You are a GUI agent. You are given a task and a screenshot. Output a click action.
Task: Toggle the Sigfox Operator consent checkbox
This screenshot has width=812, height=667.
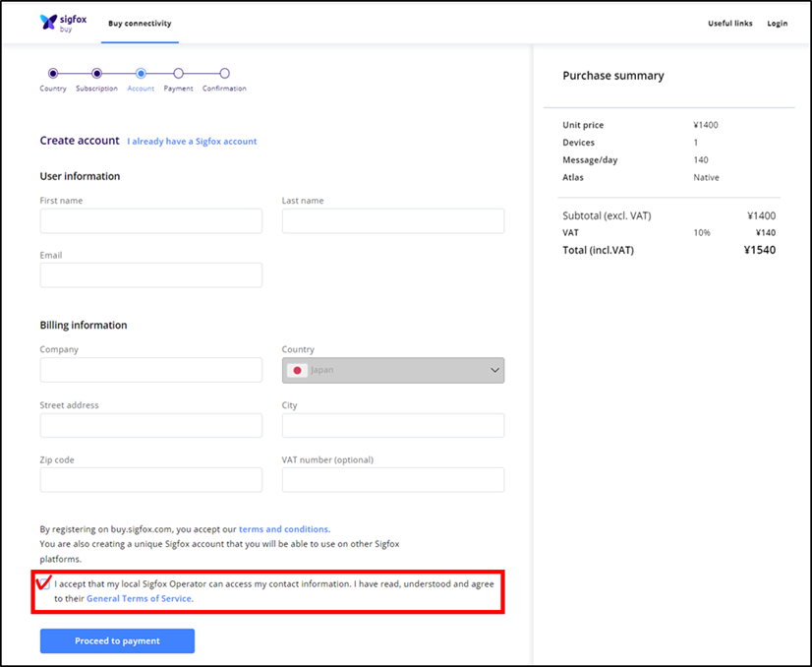[45, 584]
